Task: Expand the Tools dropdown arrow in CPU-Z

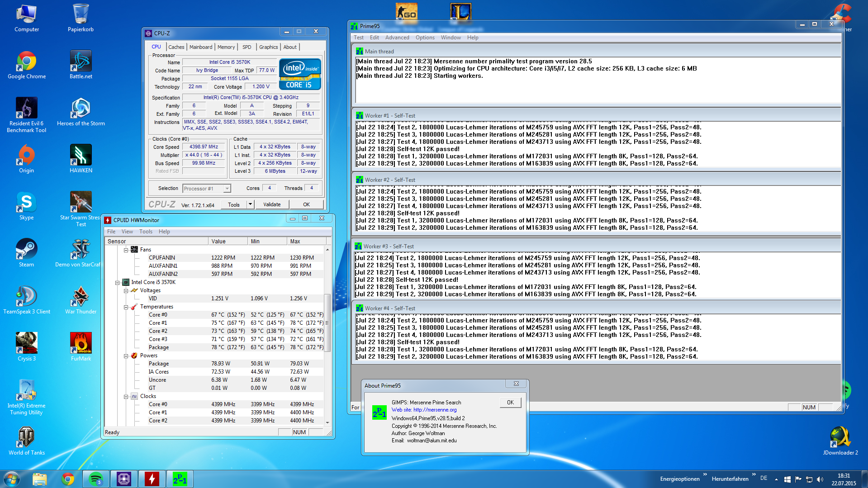Action: click(250, 204)
